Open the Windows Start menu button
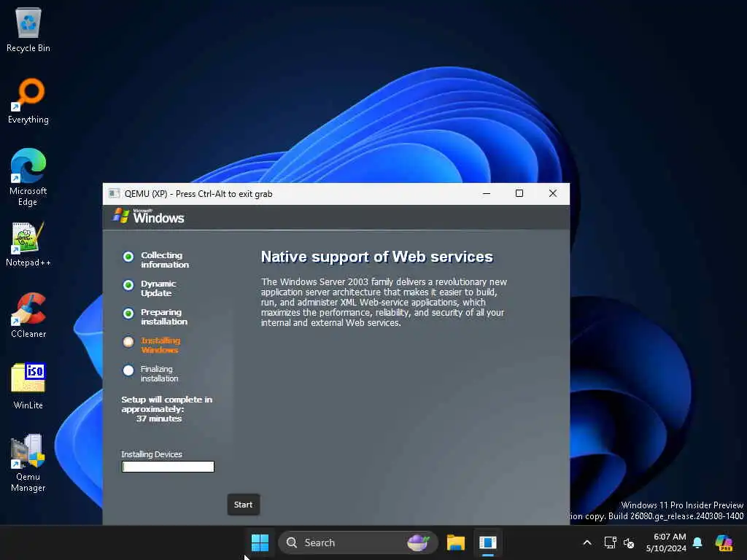Screen dimensions: 747x560 [260, 542]
